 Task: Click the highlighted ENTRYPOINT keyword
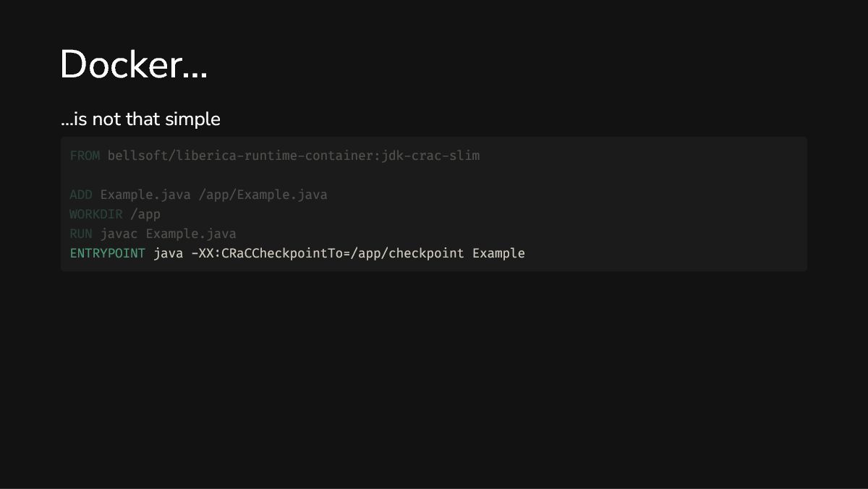tap(107, 253)
